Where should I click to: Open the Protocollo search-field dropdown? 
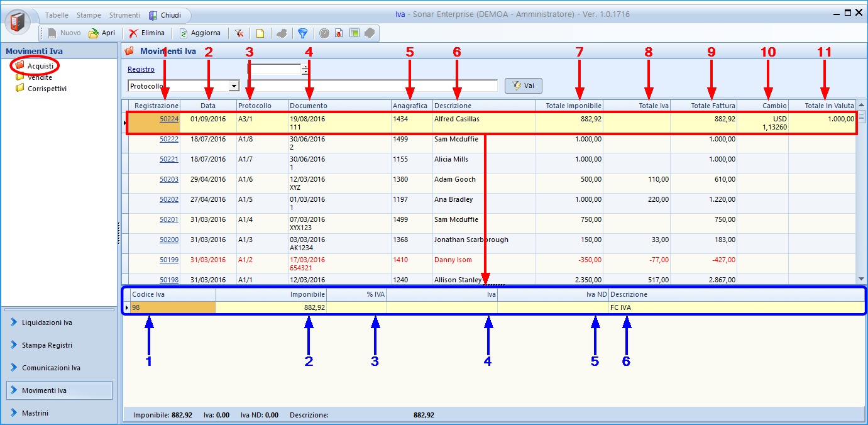[234, 86]
